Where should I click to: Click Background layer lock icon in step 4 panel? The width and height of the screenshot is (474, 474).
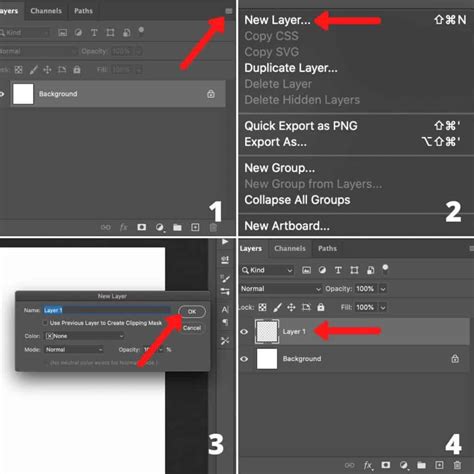coord(455,359)
